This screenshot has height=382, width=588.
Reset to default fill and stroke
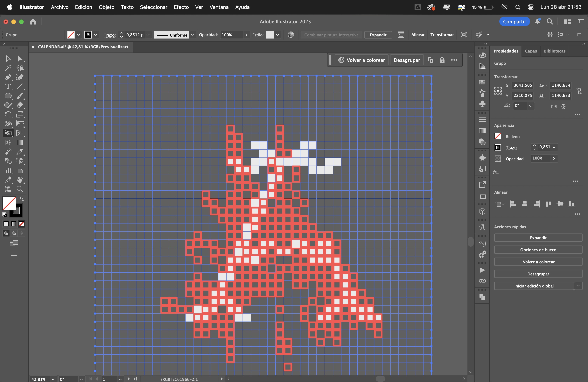click(5, 215)
